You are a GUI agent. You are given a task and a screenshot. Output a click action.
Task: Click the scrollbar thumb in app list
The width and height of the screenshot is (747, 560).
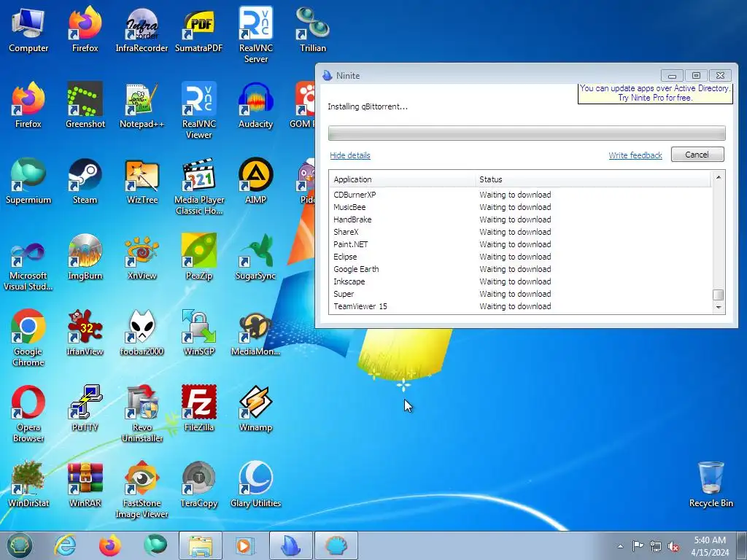point(719,295)
